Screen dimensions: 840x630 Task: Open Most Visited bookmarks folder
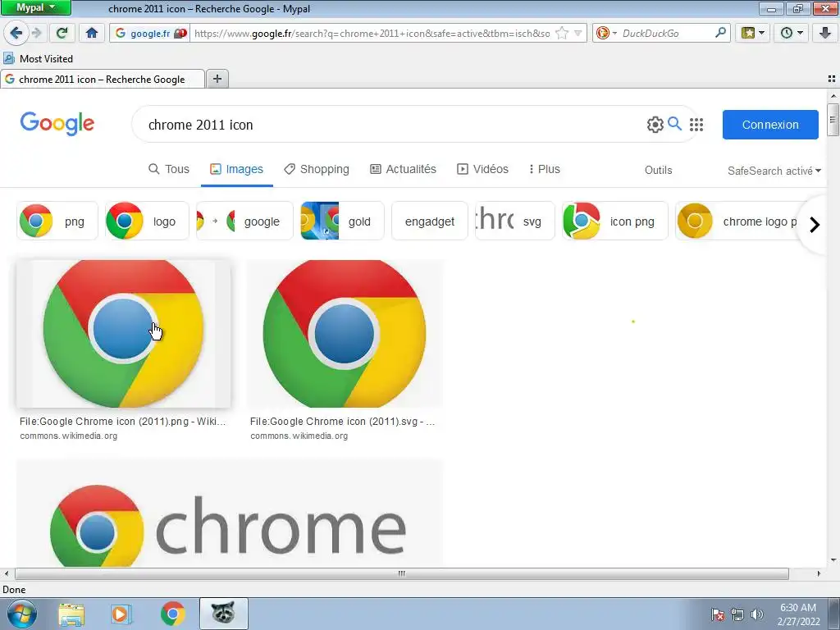38,59
